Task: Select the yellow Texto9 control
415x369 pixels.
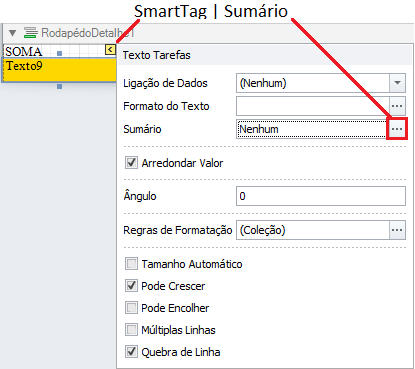Action: [59, 70]
